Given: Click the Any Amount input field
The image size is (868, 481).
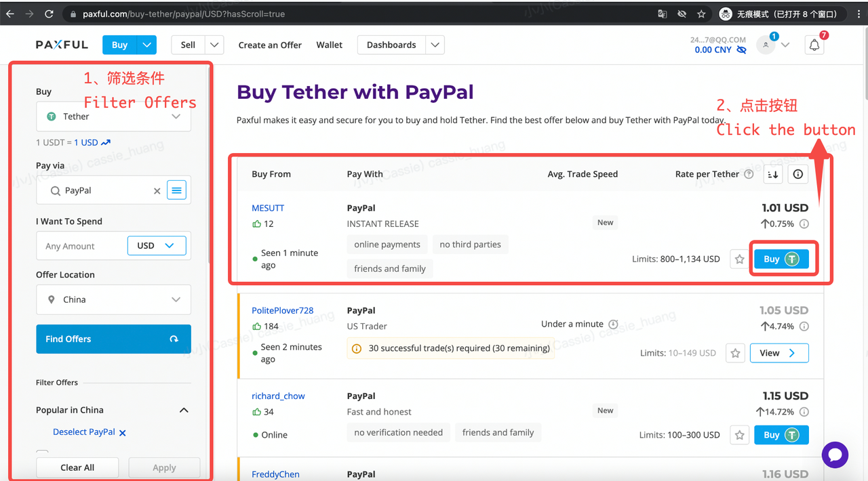Looking at the screenshot, I should (81, 246).
